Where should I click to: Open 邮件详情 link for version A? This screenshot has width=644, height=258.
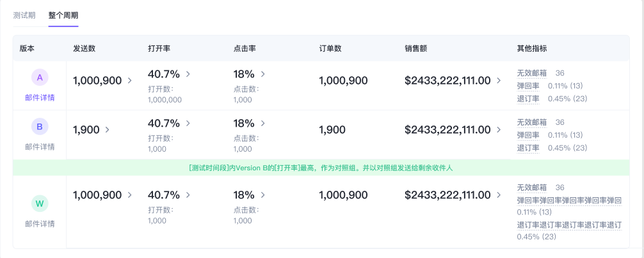pyautogui.click(x=40, y=98)
